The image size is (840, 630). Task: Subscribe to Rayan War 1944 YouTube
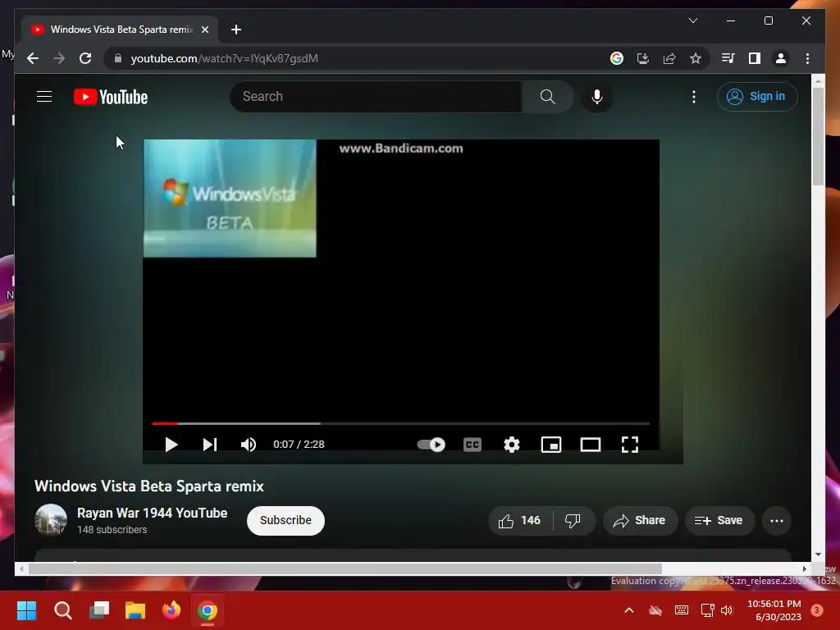[285, 520]
